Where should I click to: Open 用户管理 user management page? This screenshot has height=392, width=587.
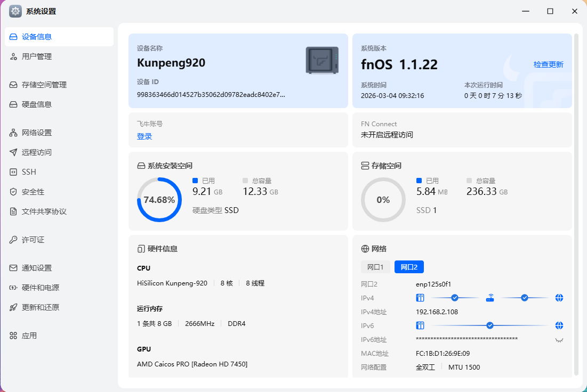37,56
